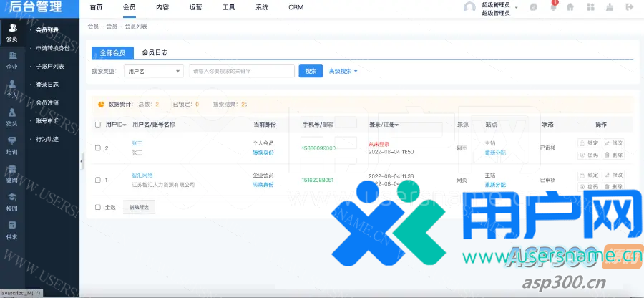This screenshot has height=298, width=644.
Task: Open the chat message icon in header
Action: [x=533, y=7]
